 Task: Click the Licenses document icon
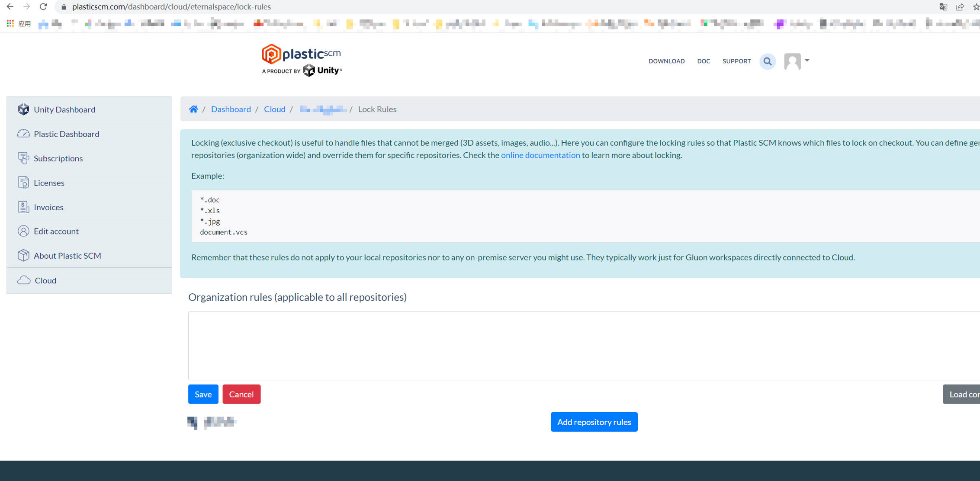(x=23, y=183)
